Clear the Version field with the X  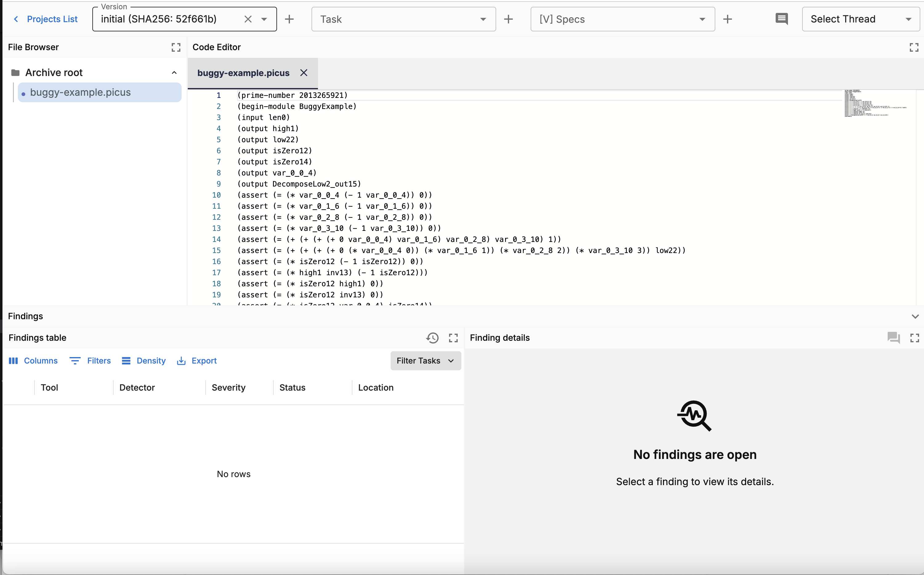[x=248, y=19]
